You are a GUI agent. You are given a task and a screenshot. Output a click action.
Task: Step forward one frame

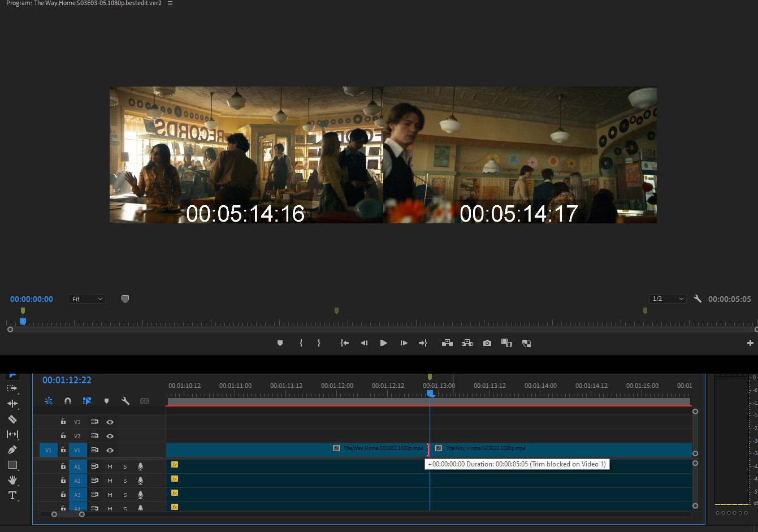click(x=404, y=343)
